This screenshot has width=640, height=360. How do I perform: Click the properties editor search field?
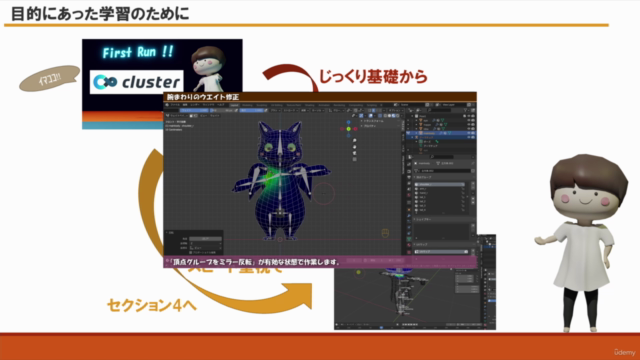coord(442,157)
